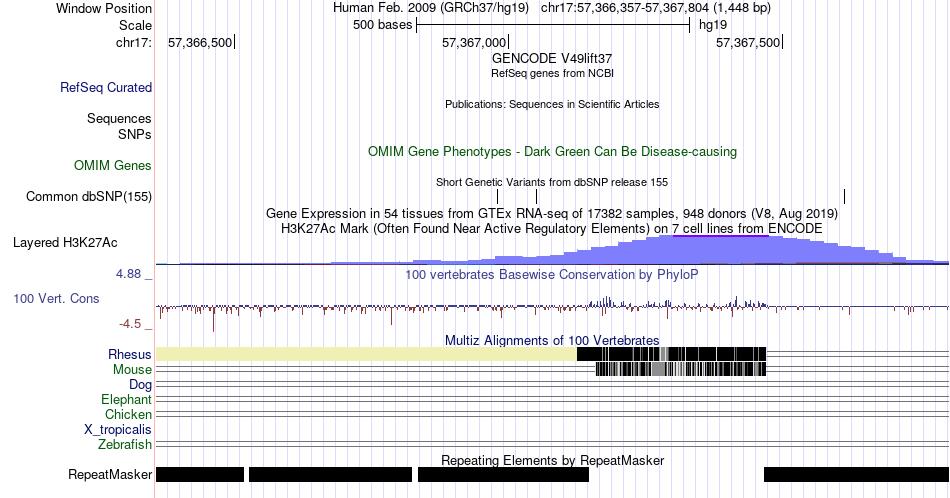The image size is (950, 498).
Task: Click the hg19 scale label
Action: coord(712,25)
